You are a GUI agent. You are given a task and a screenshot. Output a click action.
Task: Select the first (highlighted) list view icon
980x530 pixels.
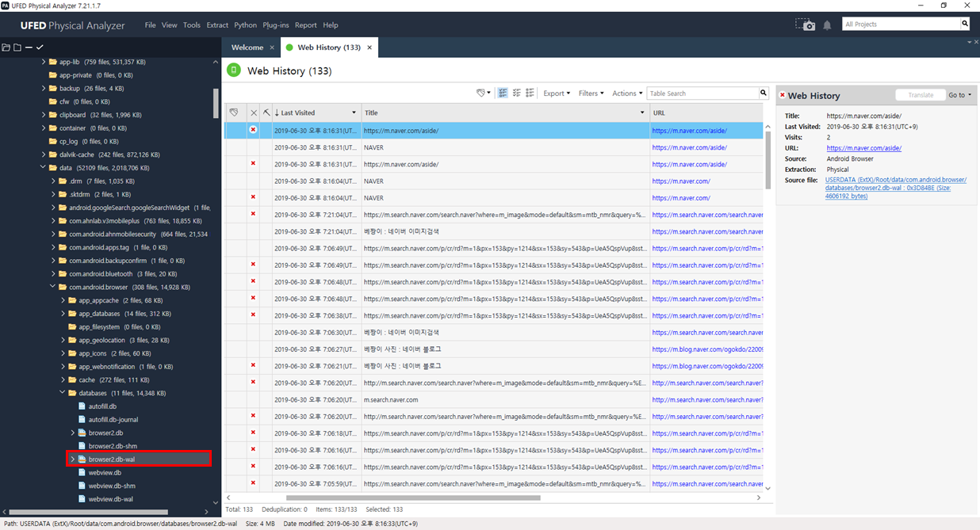click(x=503, y=93)
